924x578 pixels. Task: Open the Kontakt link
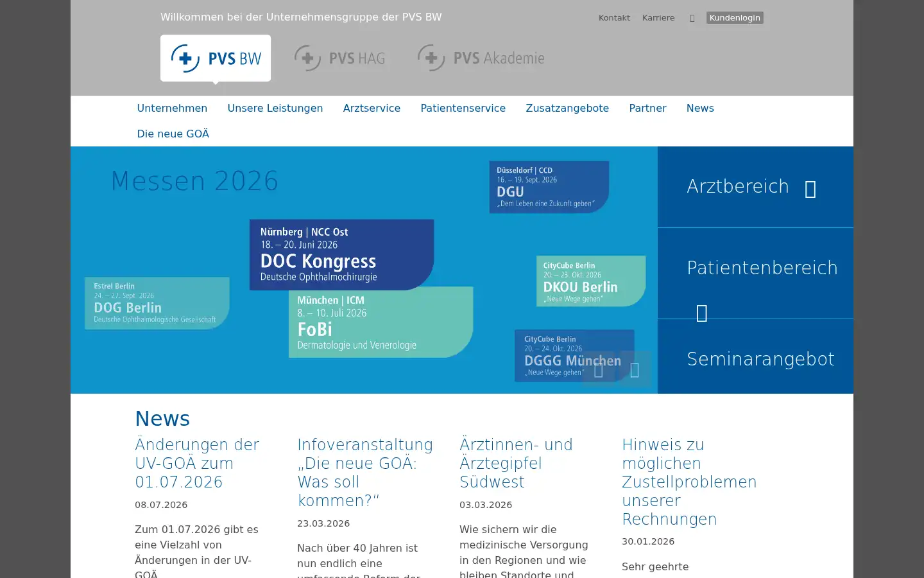tap(614, 18)
